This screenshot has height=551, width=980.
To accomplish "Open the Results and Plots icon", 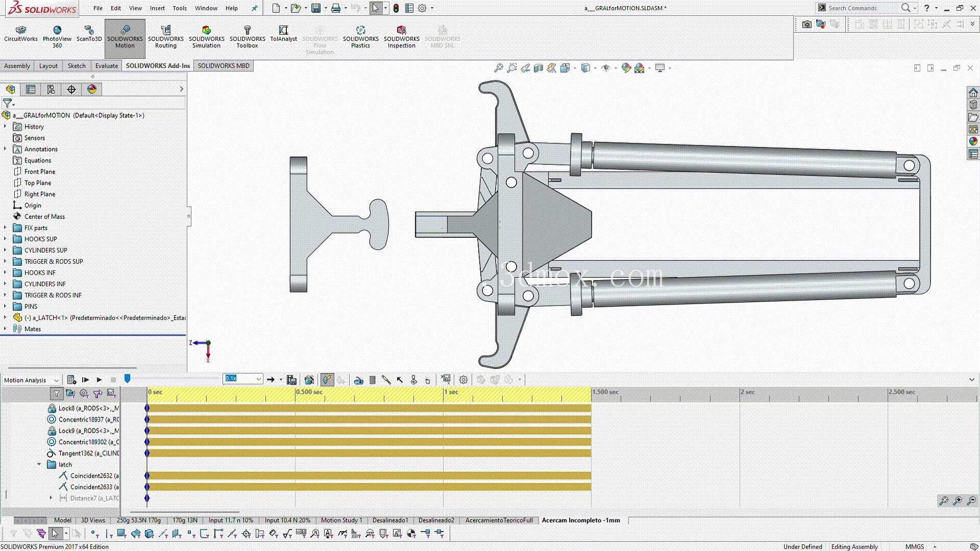I will (x=446, y=380).
